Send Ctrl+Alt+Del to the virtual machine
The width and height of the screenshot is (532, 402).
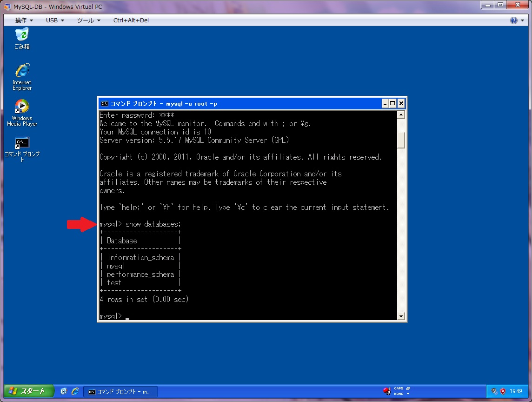[131, 20]
